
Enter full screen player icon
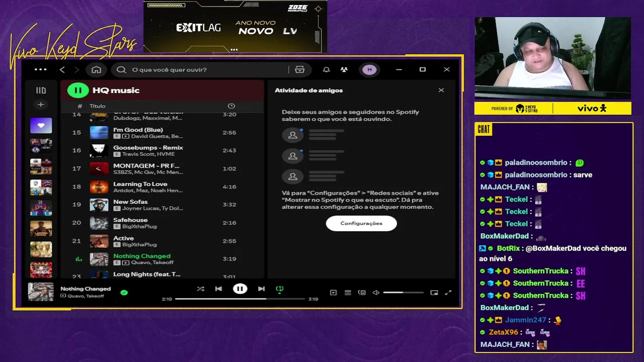[x=448, y=293]
